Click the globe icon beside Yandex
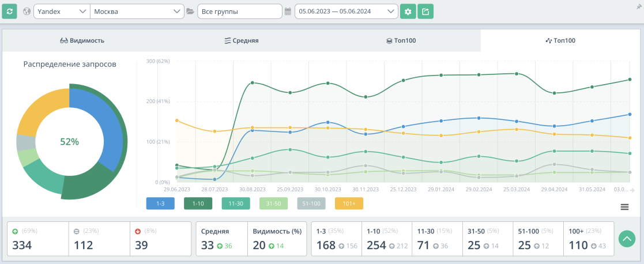The width and height of the screenshot is (644, 264). click(27, 12)
